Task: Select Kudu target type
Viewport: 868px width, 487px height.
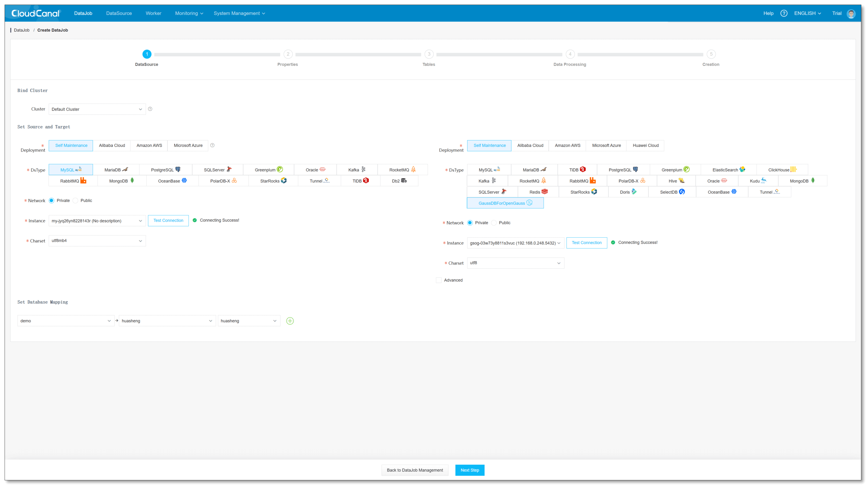Action: pyautogui.click(x=758, y=181)
